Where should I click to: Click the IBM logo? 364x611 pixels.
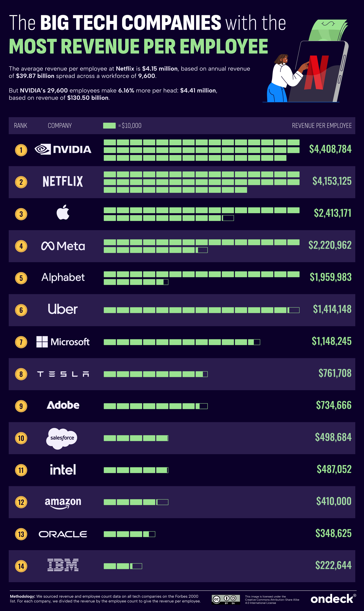click(x=63, y=565)
